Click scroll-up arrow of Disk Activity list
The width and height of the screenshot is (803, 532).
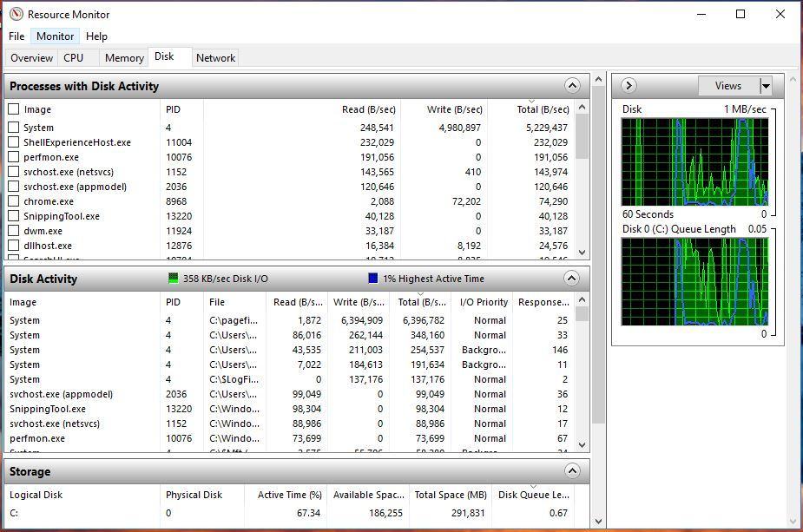[582, 299]
